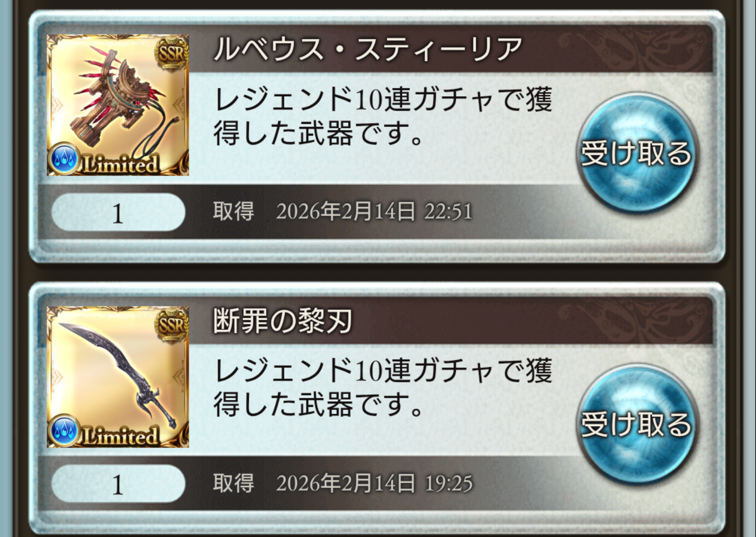Click the Limited label on ルベウス・スティーリア
The width and height of the screenshot is (756, 537).
(120, 164)
